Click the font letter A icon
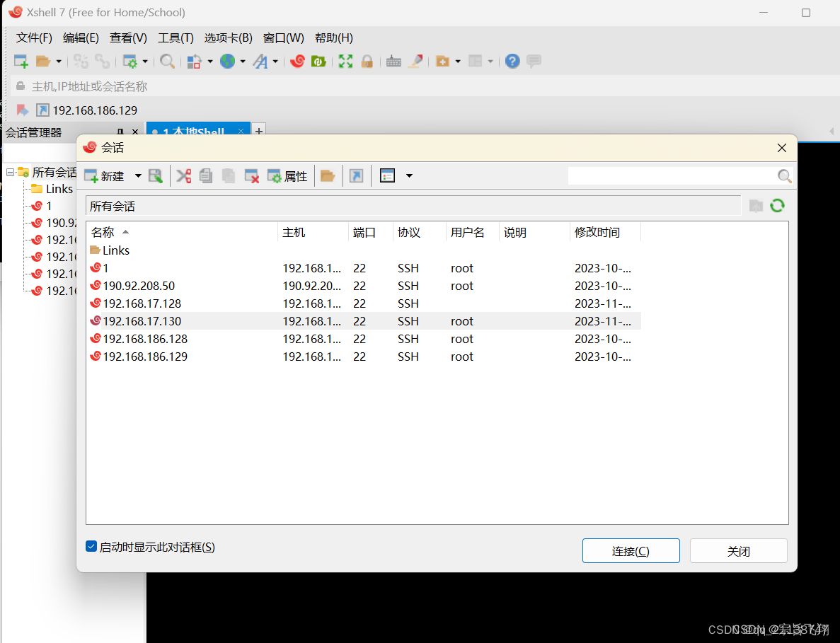Screen dimensions: 840x643 260,61
